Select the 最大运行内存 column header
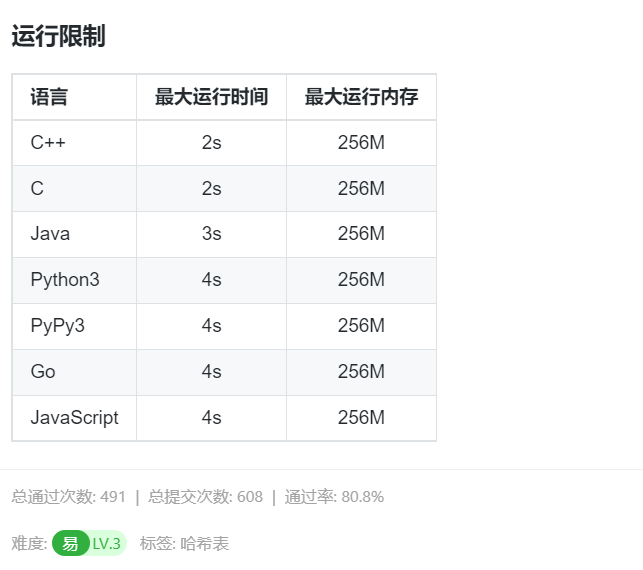Screen dimensions: 643x570 pyautogui.click(x=361, y=97)
